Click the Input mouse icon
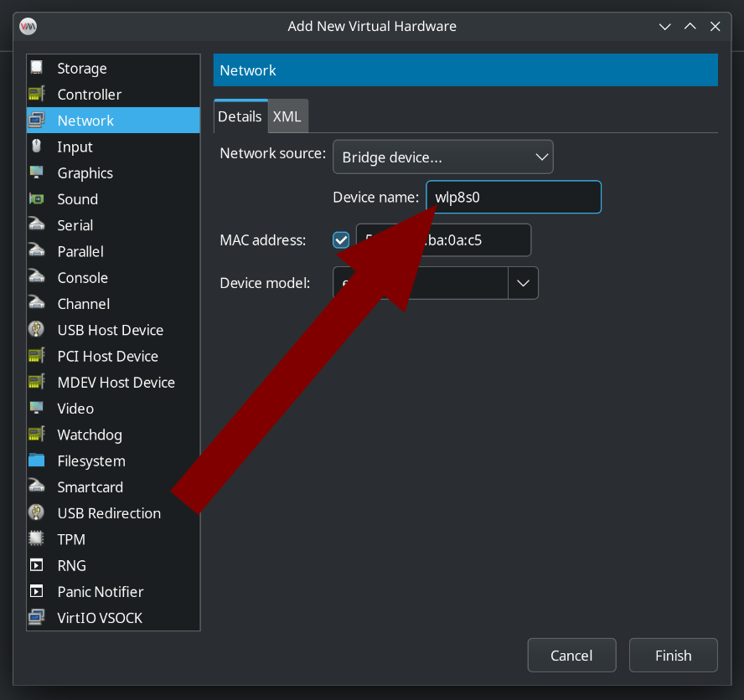The height and width of the screenshot is (700, 744). [37, 146]
